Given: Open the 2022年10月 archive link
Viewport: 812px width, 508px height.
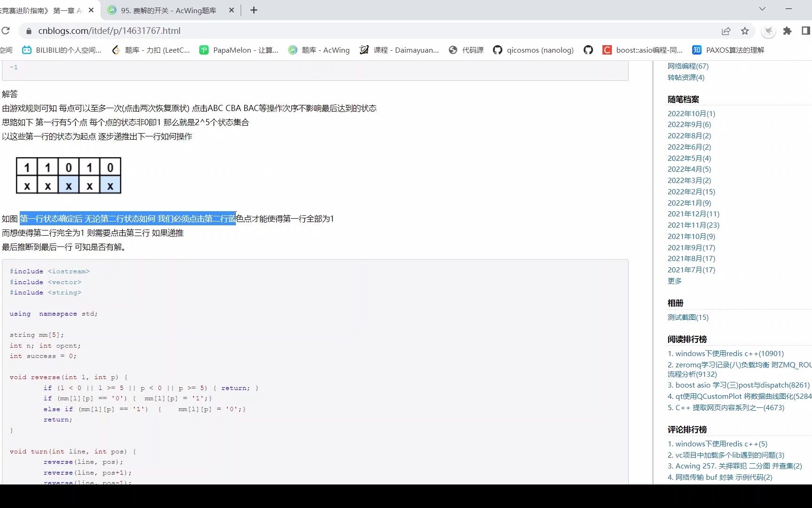Looking at the screenshot, I should coord(691,113).
